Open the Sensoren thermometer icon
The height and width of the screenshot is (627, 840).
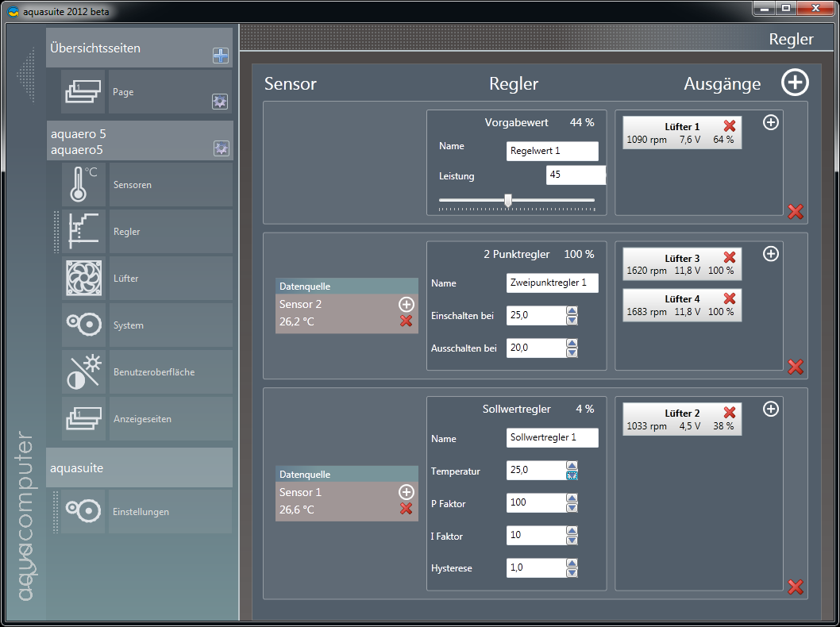[83, 184]
